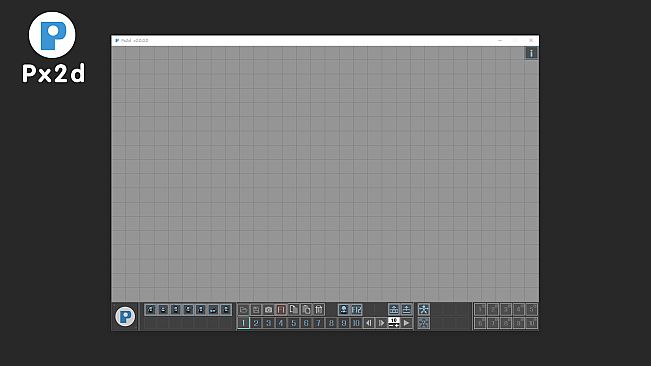651x366 pixels.
Task: Step forward to the next frame
Action: [381, 323]
